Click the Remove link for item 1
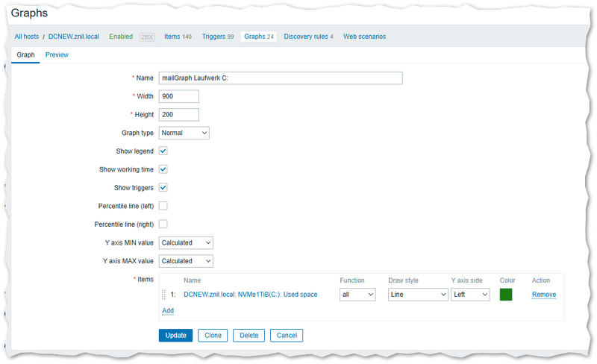Image resolution: width=597 pixels, height=364 pixels. point(543,295)
